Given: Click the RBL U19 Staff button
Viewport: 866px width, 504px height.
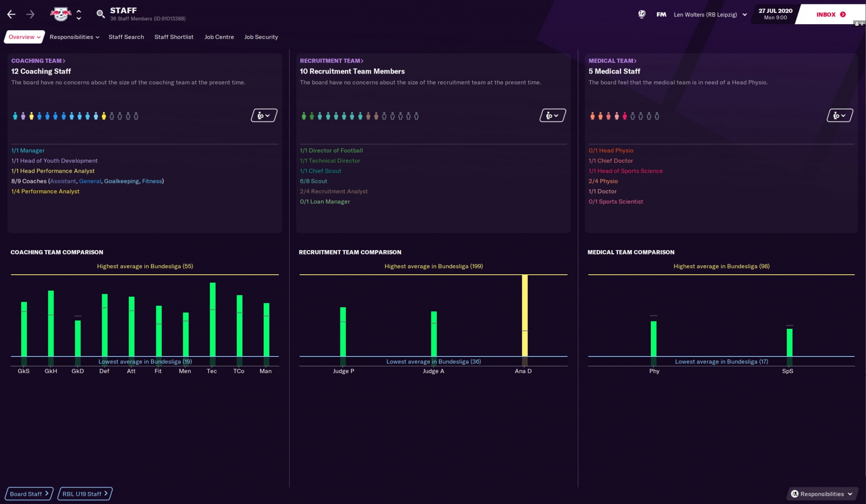Looking at the screenshot, I should [84, 493].
